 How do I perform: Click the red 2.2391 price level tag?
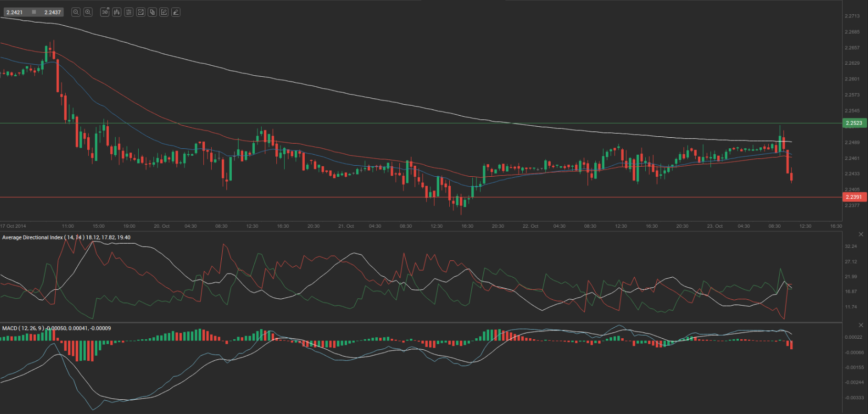click(x=854, y=197)
